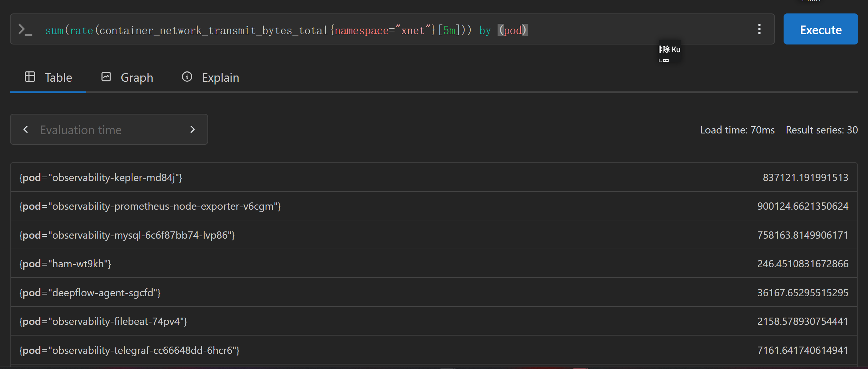Click the Explain info icon
The width and height of the screenshot is (868, 369).
tap(187, 77)
